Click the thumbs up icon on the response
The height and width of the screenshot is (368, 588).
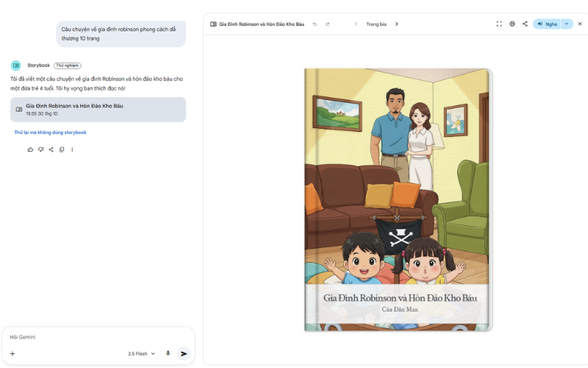coord(30,149)
